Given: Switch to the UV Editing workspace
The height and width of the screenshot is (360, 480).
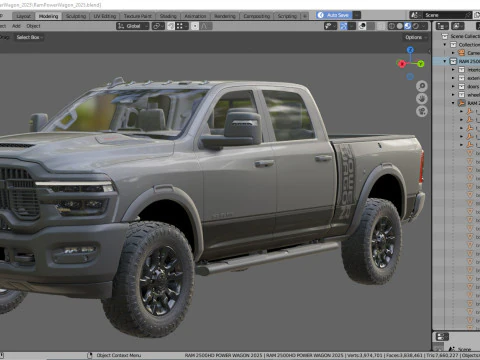Looking at the screenshot, I should (x=104, y=16).
